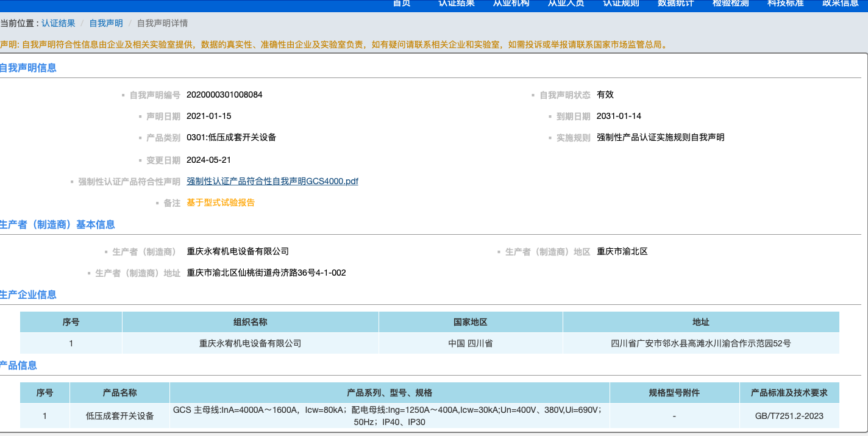Image resolution: width=868 pixels, height=436 pixels.
Task: Select declaration number 2020000301008084
Action: coord(224,95)
